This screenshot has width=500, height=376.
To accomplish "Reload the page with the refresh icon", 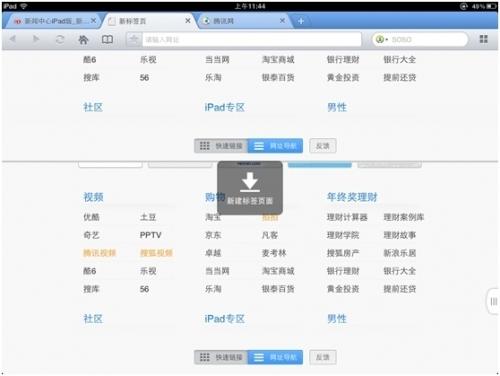I will coord(60,40).
